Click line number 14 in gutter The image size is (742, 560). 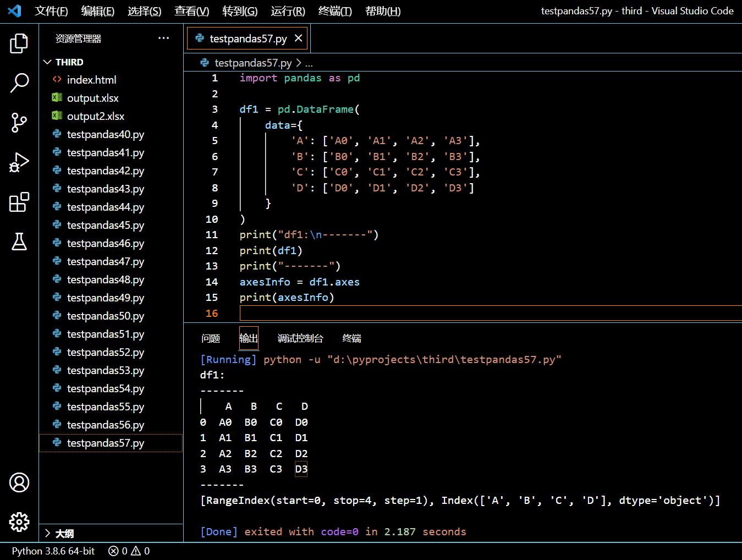pyautogui.click(x=212, y=282)
